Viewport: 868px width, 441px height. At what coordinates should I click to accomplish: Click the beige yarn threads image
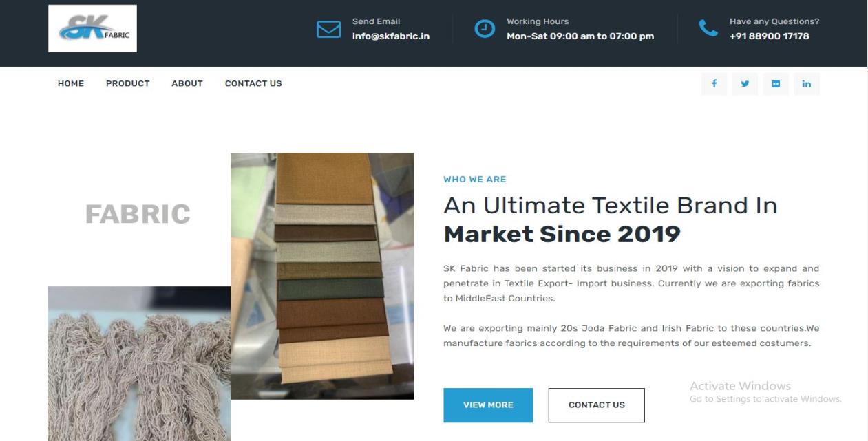point(139,364)
